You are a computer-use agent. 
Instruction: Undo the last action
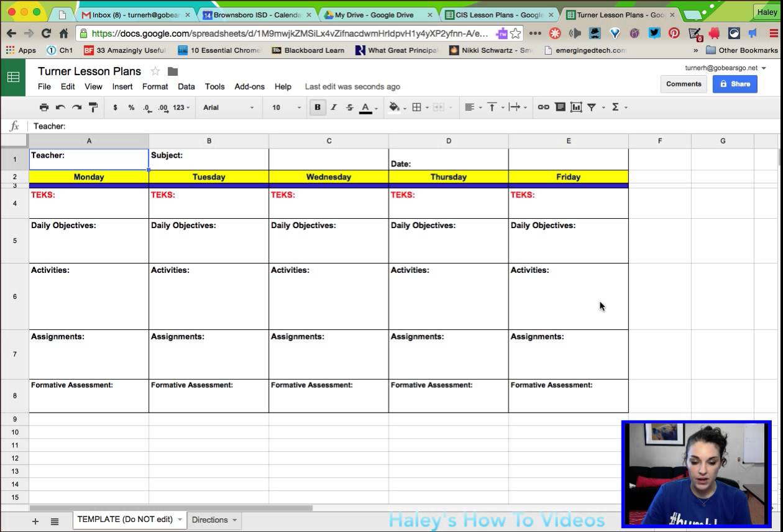(x=60, y=108)
